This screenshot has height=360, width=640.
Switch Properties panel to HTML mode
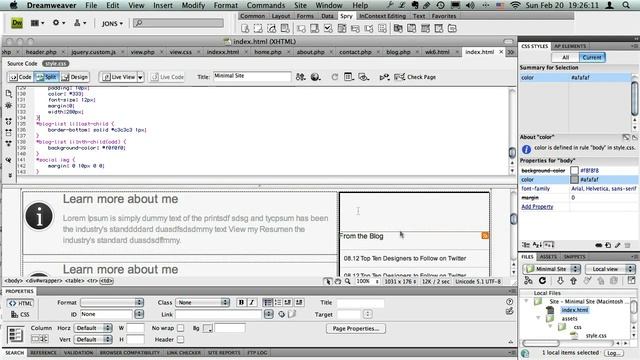click(20, 303)
